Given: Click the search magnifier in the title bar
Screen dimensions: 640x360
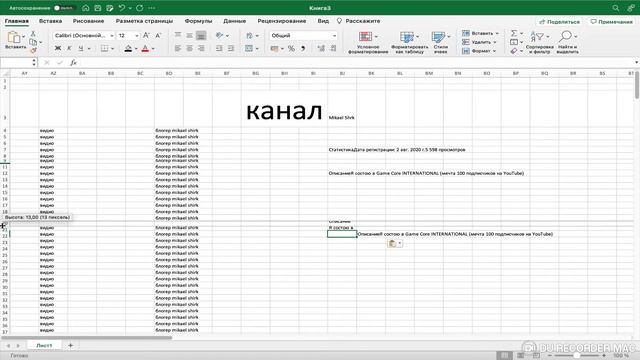Looking at the screenshot, I should 616,8.
